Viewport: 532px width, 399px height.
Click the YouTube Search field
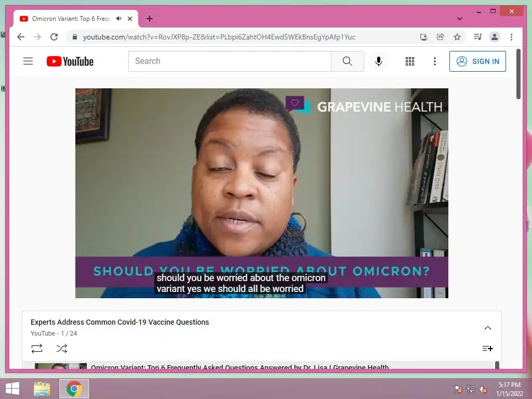point(230,61)
